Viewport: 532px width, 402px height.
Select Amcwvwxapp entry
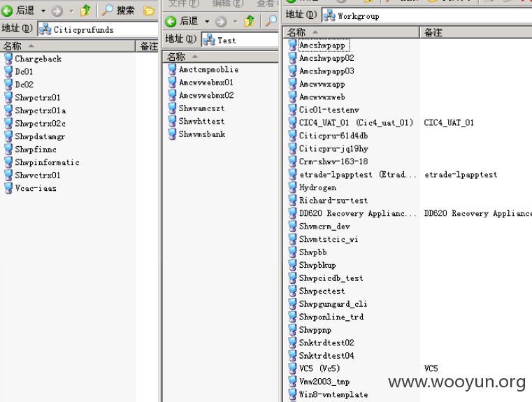(322, 84)
